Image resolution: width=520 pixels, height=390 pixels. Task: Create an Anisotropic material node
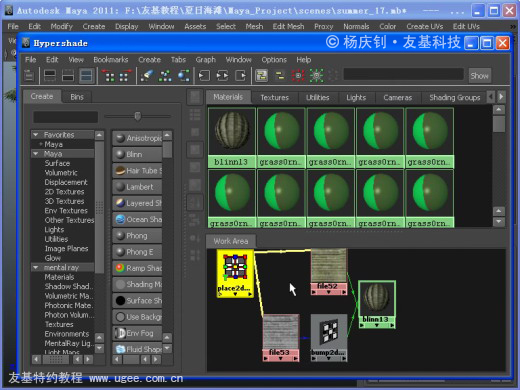(137, 138)
